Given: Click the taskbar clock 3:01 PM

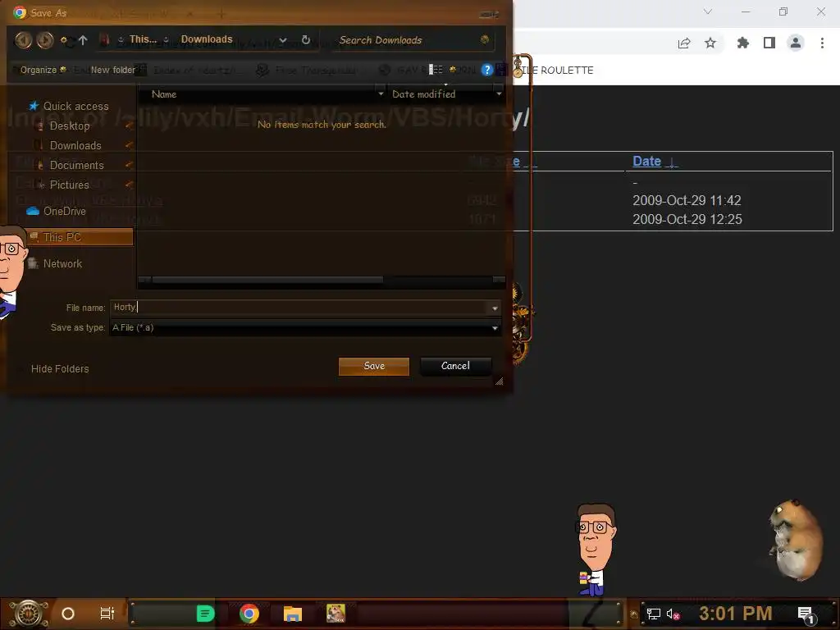Looking at the screenshot, I should tap(735, 614).
